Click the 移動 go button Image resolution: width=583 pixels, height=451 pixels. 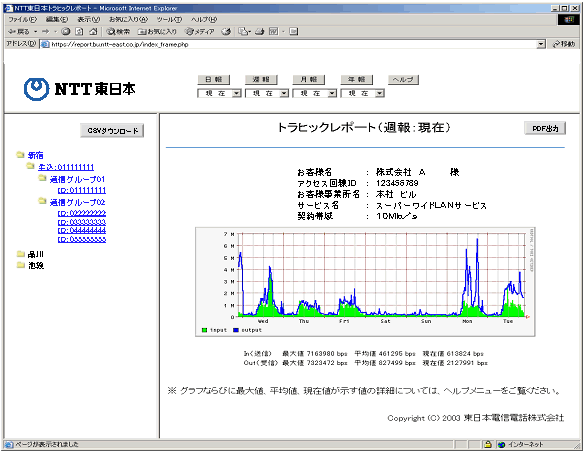[x=564, y=44]
